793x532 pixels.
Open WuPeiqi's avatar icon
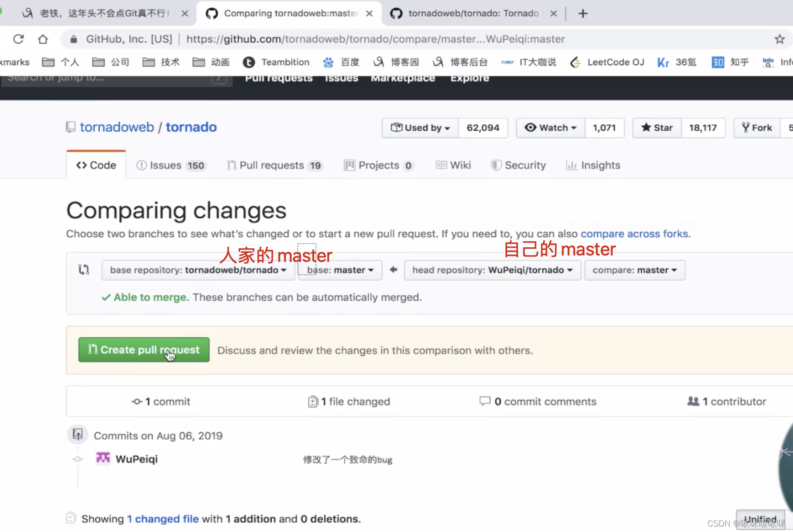click(x=103, y=458)
